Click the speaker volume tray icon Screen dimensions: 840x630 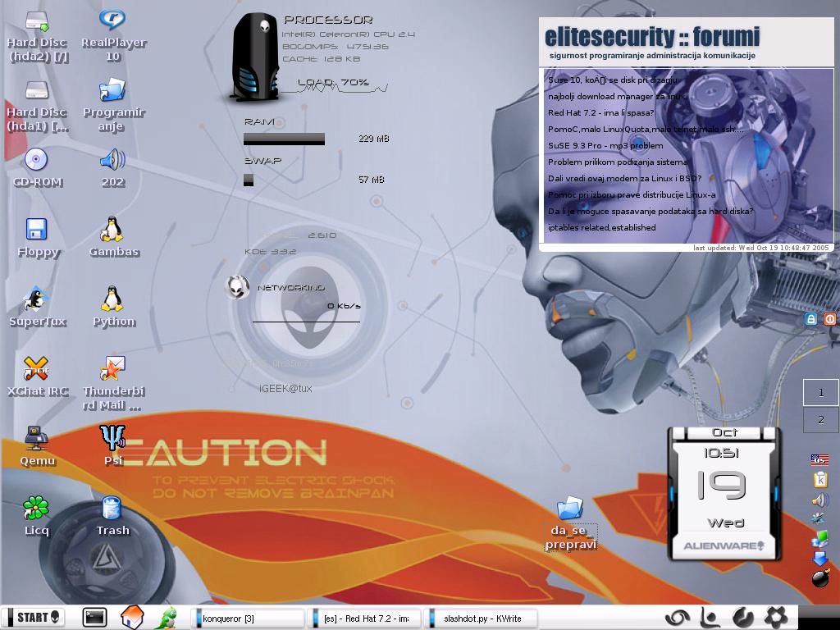(819, 501)
